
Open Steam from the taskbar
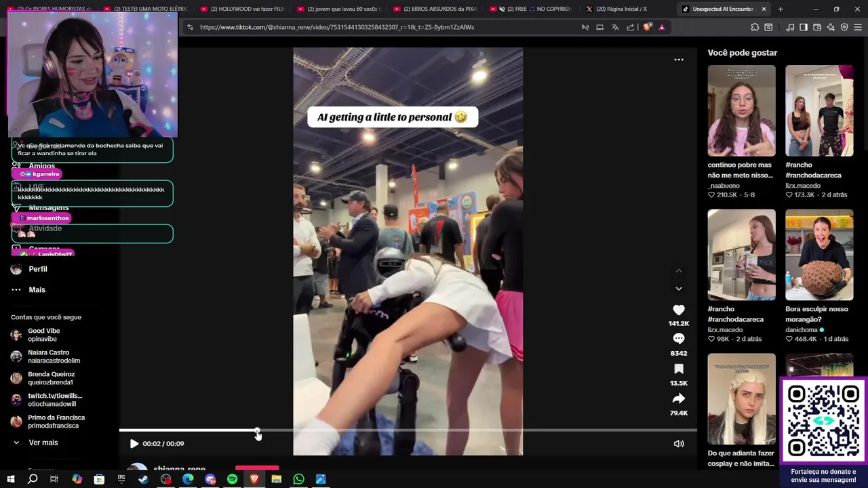(x=144, y=479)
